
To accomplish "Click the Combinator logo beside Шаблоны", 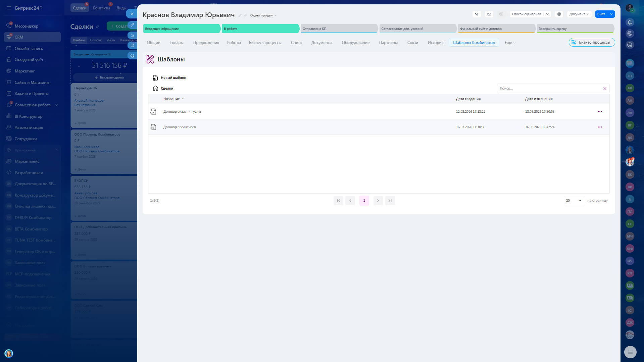I will 150,59.
